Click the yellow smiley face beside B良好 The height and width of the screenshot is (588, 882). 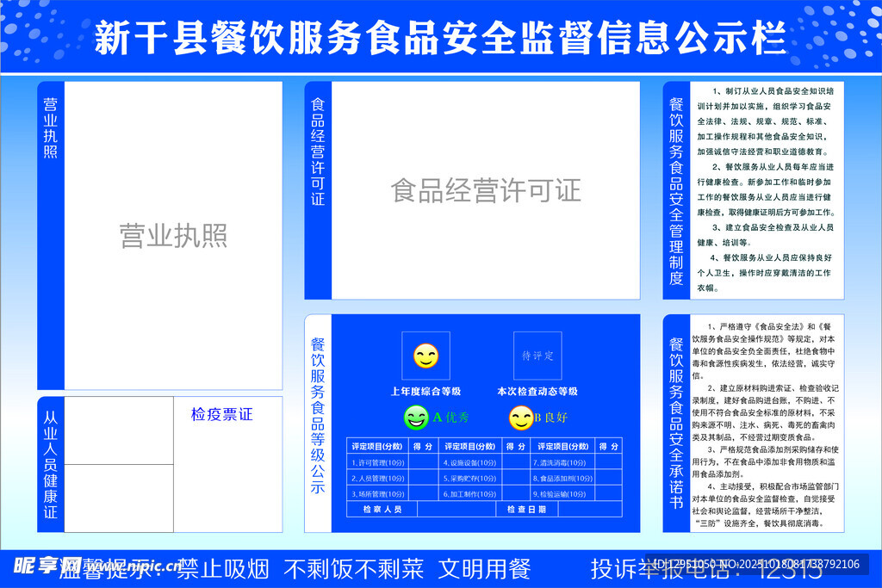(x=519, y=418)
